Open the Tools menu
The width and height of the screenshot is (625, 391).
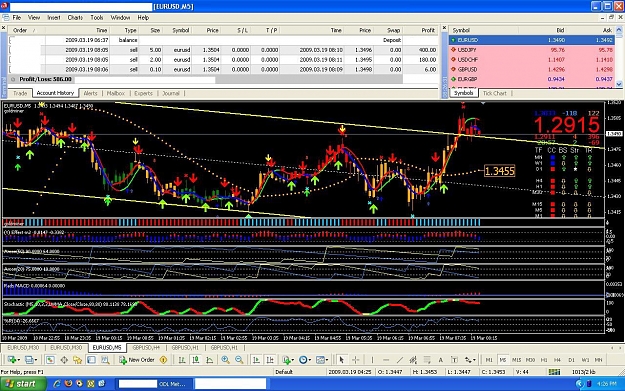(x=97, y=18)
